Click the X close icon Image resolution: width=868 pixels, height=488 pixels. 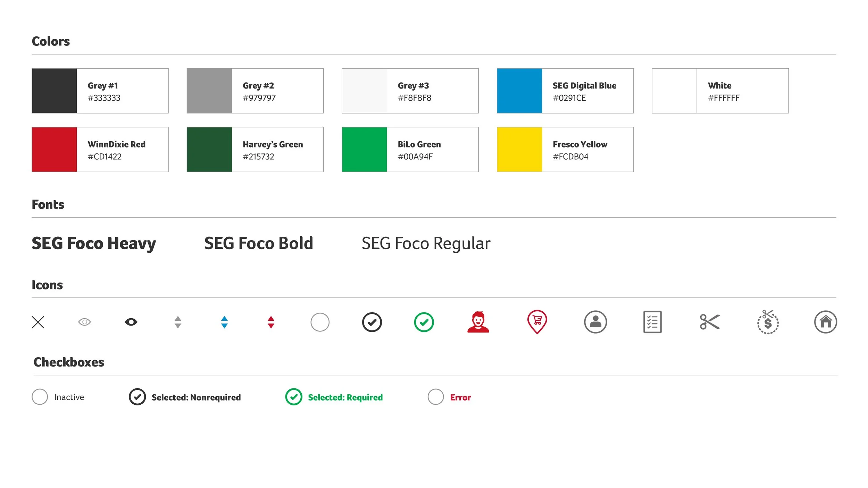[38, 322]
